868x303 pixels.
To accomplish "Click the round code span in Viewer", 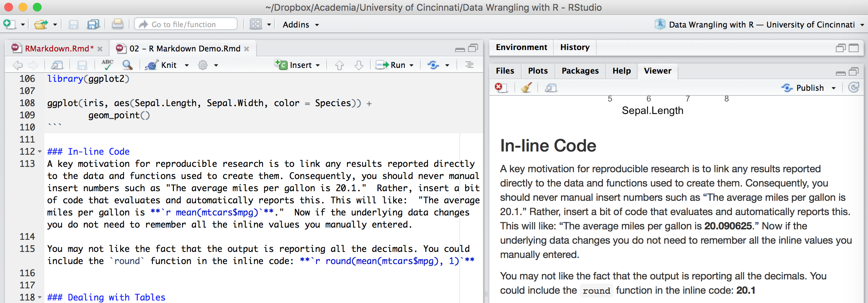I will [596, 290].
